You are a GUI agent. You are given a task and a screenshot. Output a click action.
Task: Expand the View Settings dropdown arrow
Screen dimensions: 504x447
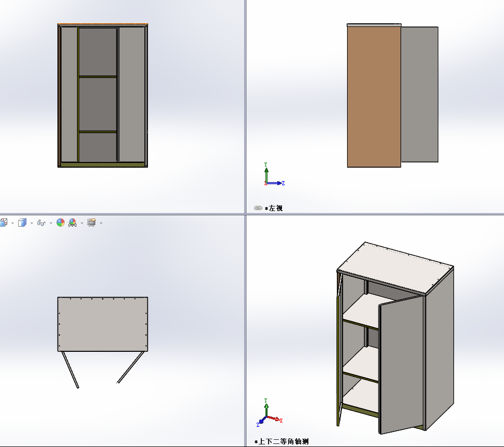pyautogui.click(x=101, y=223)
